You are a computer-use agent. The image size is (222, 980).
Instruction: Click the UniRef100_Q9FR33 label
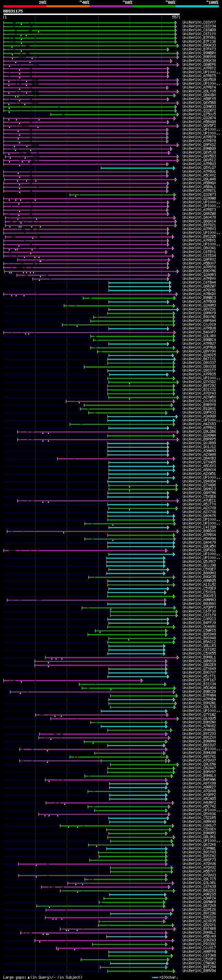point(199,412)
